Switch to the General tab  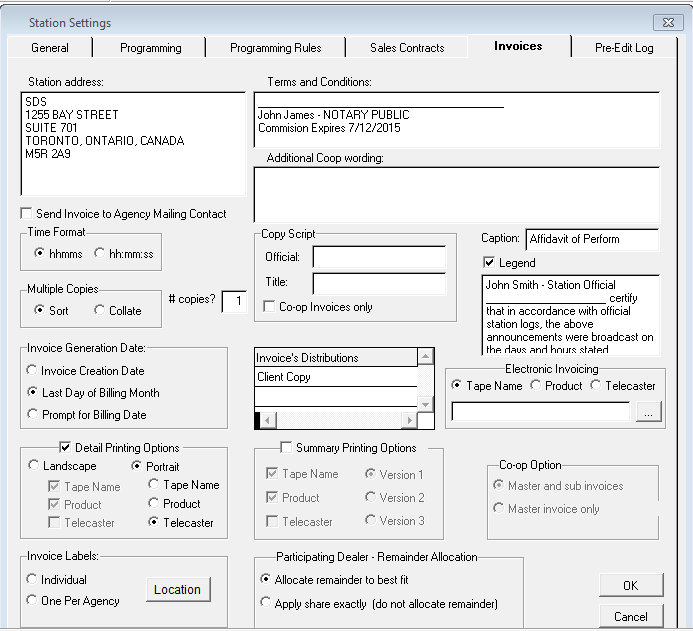pyautogui.click(x=50, y=47)
